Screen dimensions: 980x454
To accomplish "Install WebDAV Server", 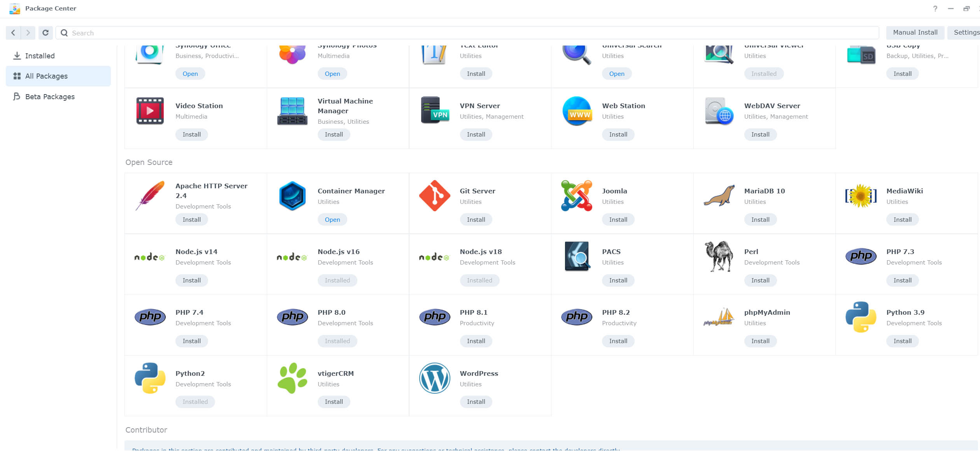I will pyautogui.click(x=760, y=135).
